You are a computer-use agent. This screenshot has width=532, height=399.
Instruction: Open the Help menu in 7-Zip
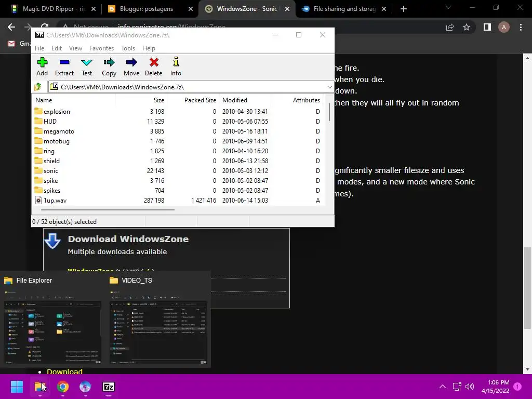(149, 48)
